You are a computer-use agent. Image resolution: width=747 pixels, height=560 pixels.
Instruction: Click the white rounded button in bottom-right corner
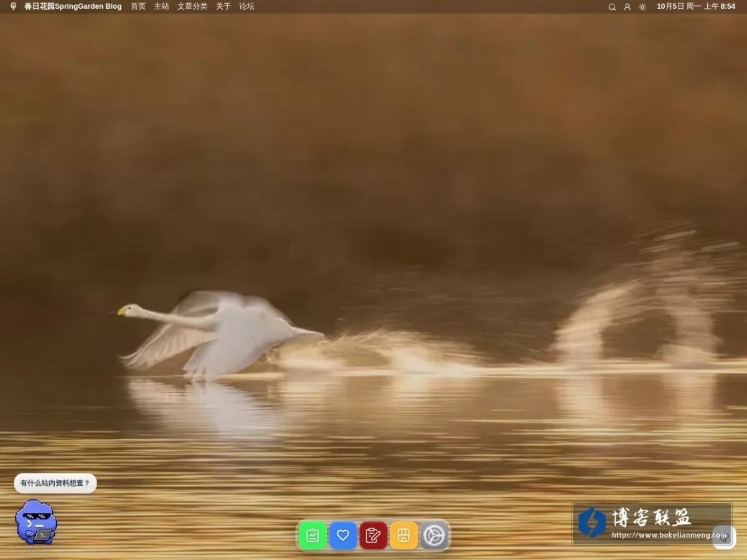click(724, 537)
